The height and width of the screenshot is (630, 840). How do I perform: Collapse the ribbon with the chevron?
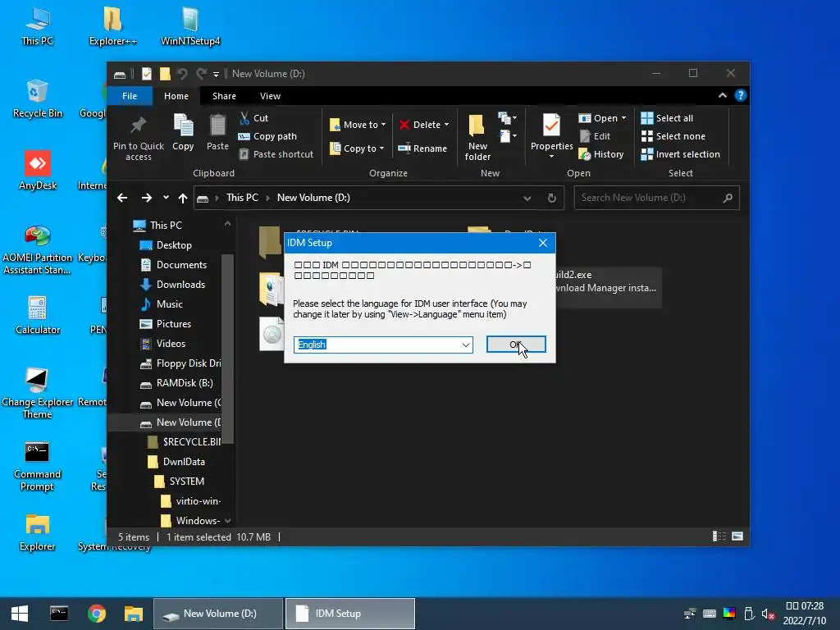click(x=722, y=95)
